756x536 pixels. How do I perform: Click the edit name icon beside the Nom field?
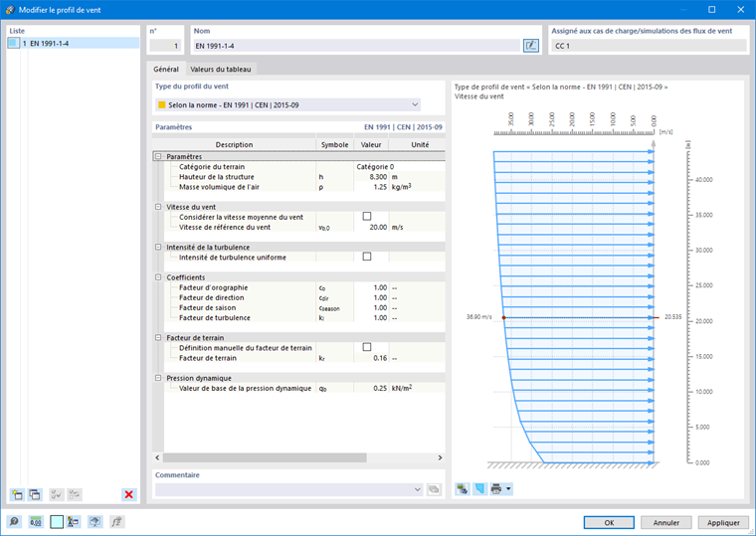pos(531,46)
